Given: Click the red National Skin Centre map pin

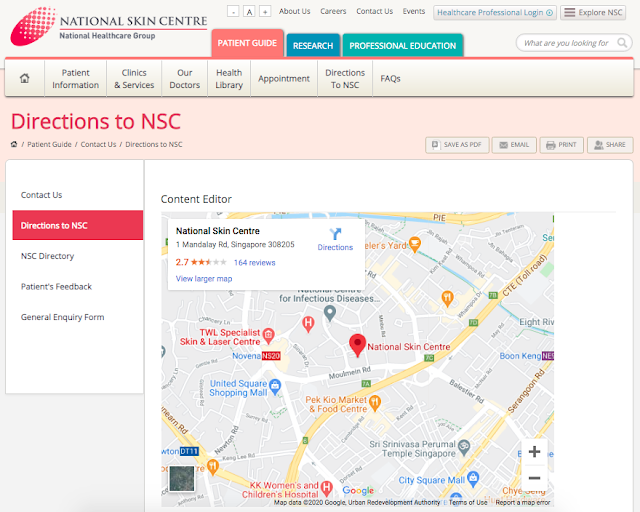Looking at the screenshot, I should click(358, 345).
